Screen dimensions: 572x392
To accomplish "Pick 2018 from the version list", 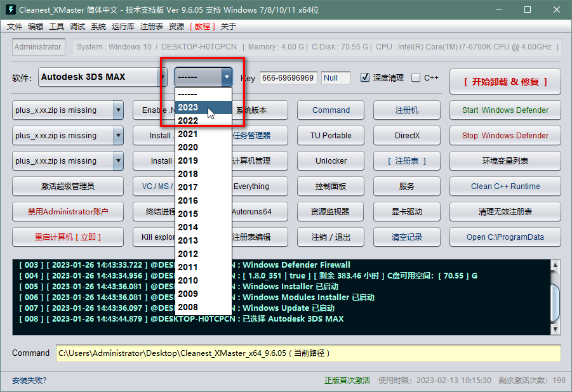I will (204, 174).
